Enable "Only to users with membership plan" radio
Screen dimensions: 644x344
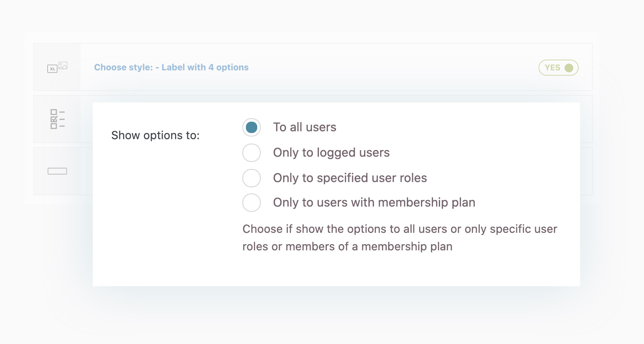click(x=252, y=203)
